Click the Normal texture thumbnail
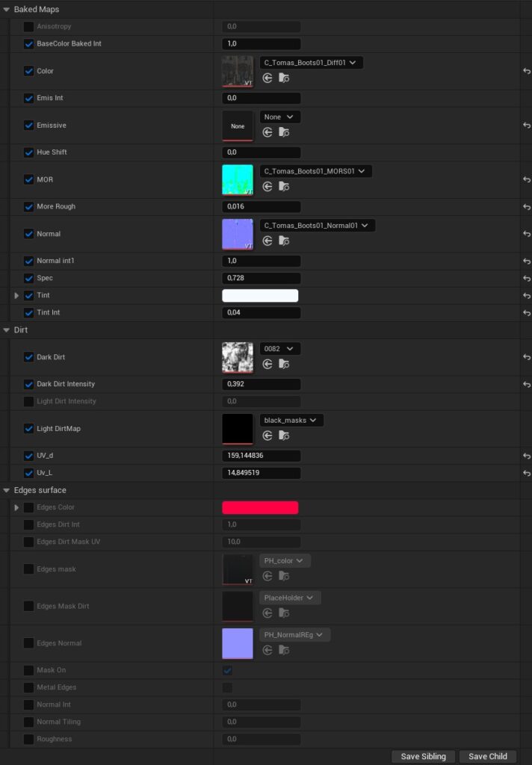532x765 pixels. pyautogui.click(x=238, y=234)
